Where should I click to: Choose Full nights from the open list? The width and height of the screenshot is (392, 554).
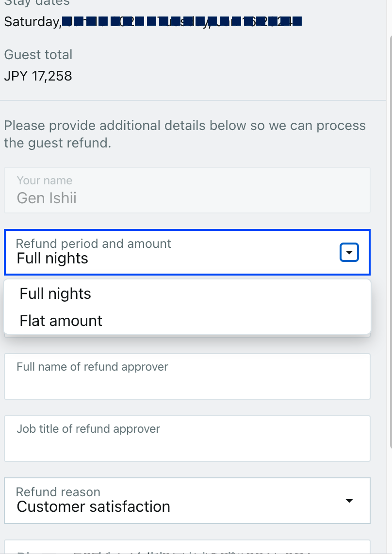coord(55,293)
